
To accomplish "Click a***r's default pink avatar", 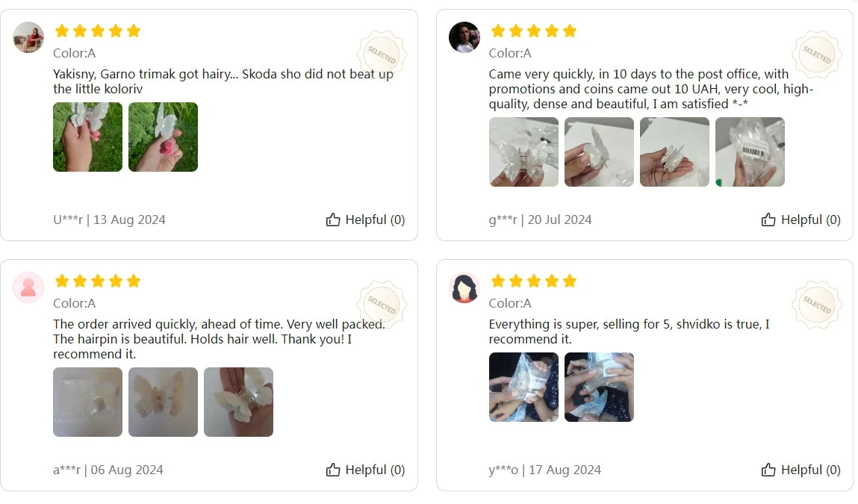I will tap(28, 287).
